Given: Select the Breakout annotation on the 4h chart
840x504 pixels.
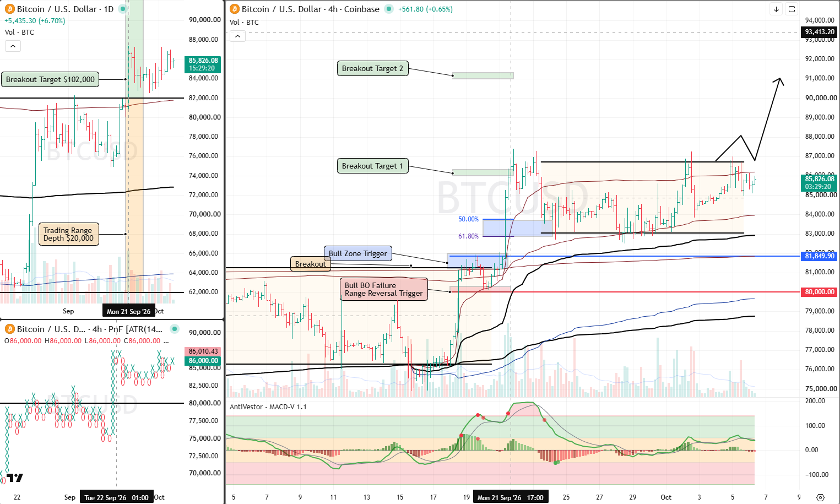Looking at the screenshot, I should tap(311, 264).
